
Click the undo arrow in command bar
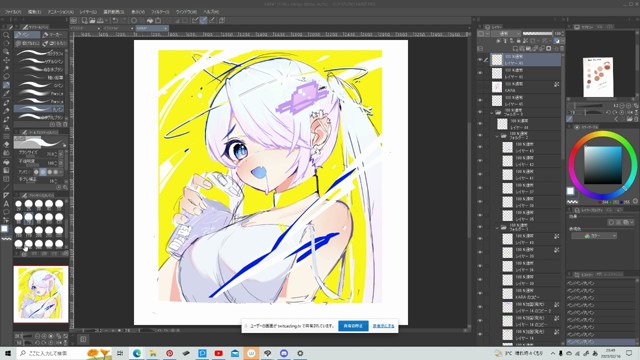point(115,20)
